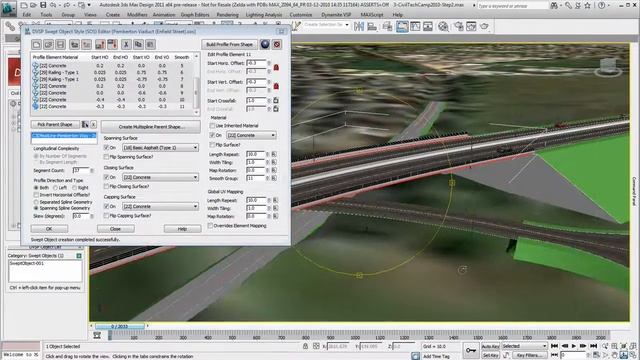Viewport: 640px width, 360px height.
Task: Click the Build Profile From Shape button
Action: point(229,44)
